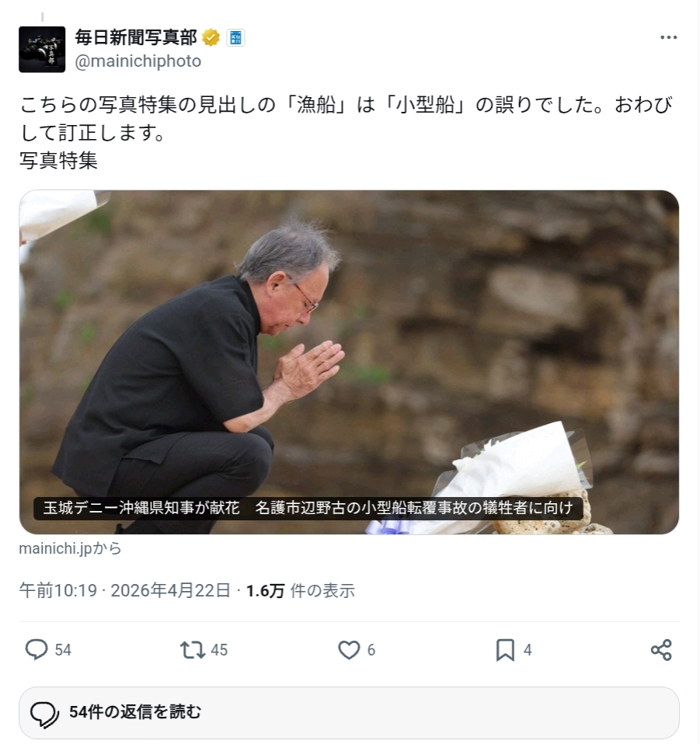Screen dimensions: 700x744
Task: Click the share icon
Action: pyautogui.click(x=661, y=649)
